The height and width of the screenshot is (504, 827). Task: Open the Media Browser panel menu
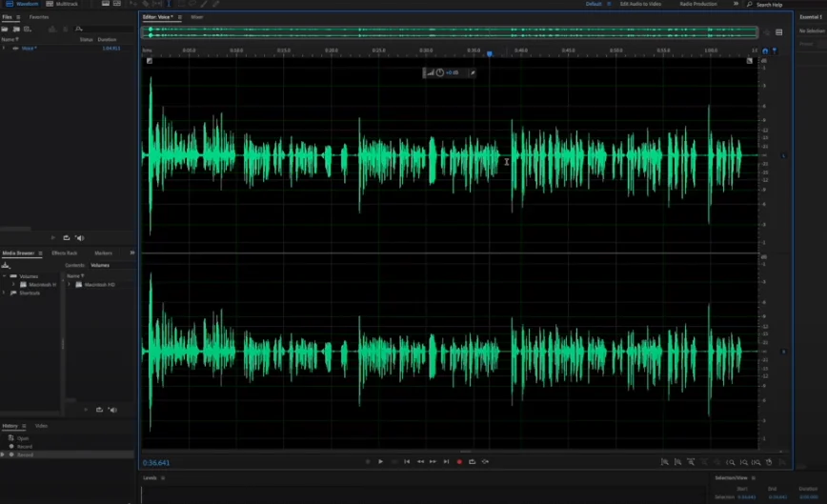click(40, 253)
